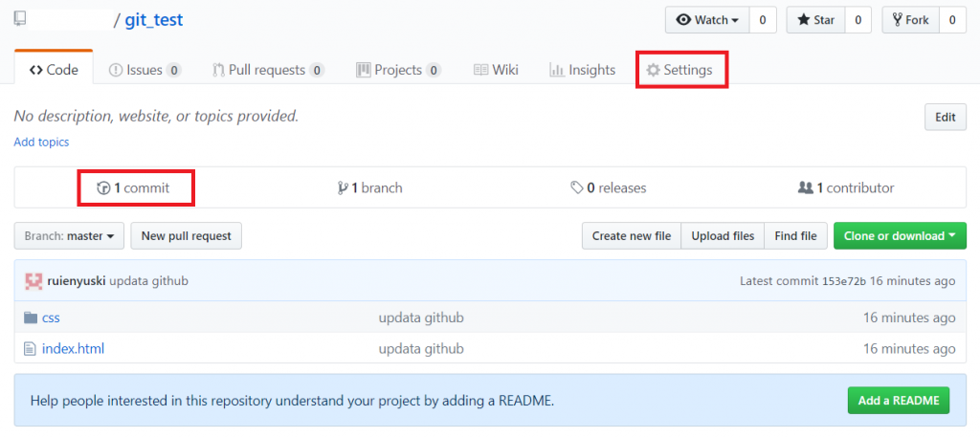Open the latest commit message updata github
This screenshot has width=980, height=438.
[x=148, y=281]
